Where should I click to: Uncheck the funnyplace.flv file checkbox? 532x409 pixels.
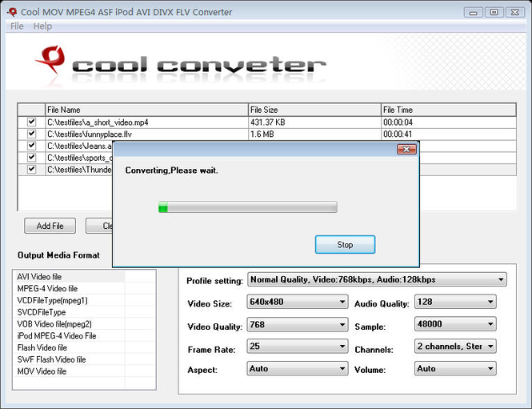(31, 134)
